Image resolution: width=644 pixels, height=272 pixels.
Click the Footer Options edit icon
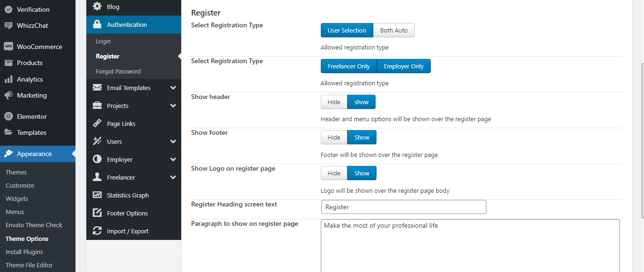97,213
